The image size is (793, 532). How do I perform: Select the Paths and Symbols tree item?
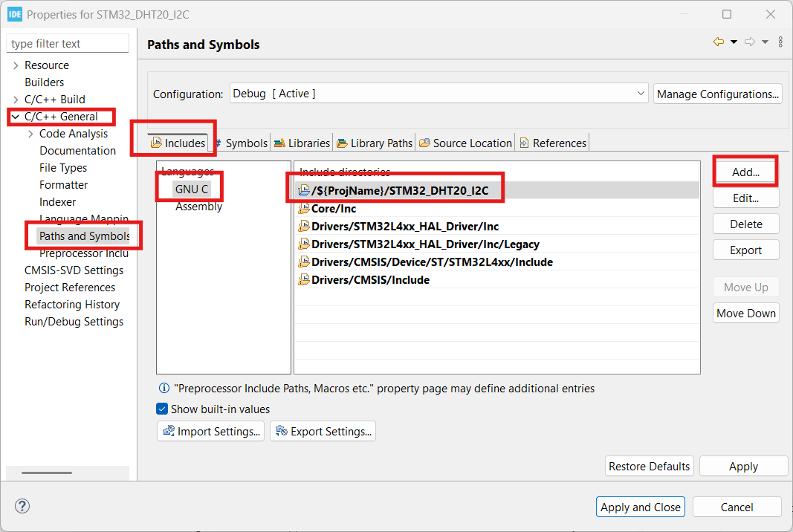(84, 236)
